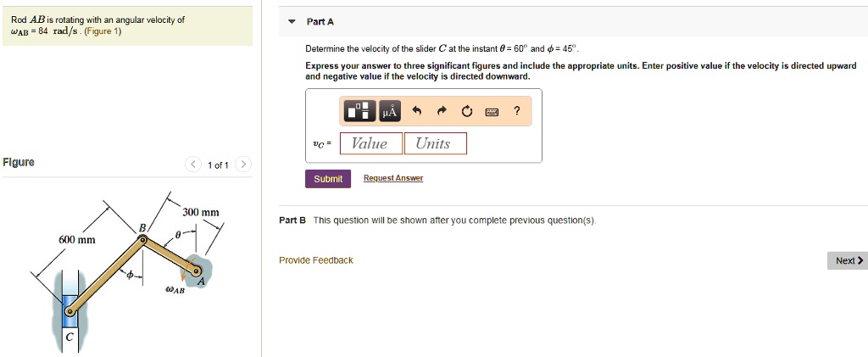Click the Units input field
The width and height of the screenshot is (868, 357).
[435, 144]
